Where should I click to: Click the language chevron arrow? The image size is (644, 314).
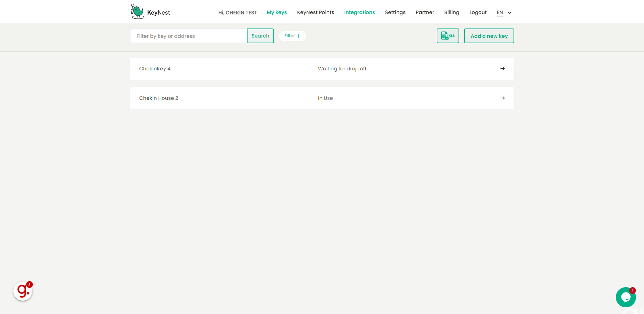pyautogui.click(x=509, y=13)
